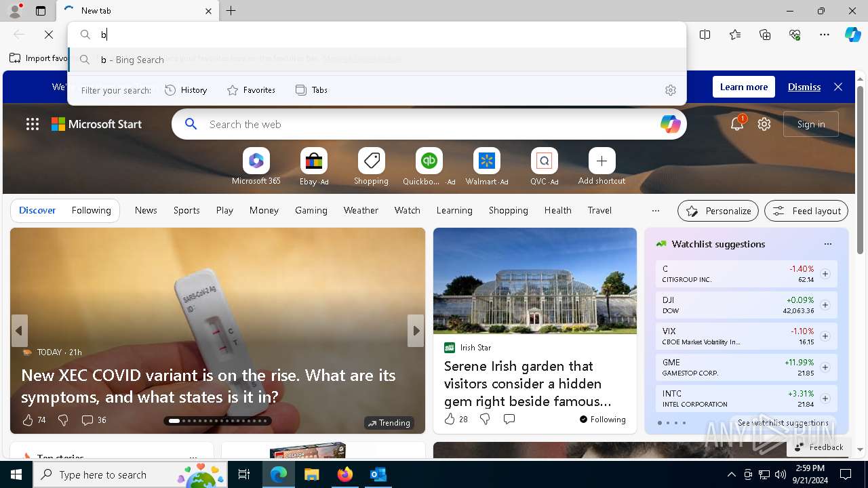Image resolution: width=868 pixels, height=488 pixels.
Task: Open a new tab with plus button
Action: 231,11
